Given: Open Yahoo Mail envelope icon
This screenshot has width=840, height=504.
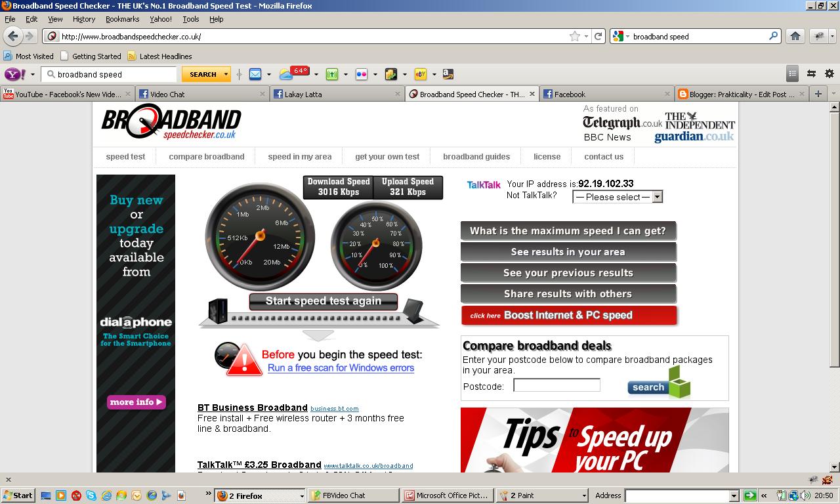Looking at the screenshot, I should coord(255,74).
